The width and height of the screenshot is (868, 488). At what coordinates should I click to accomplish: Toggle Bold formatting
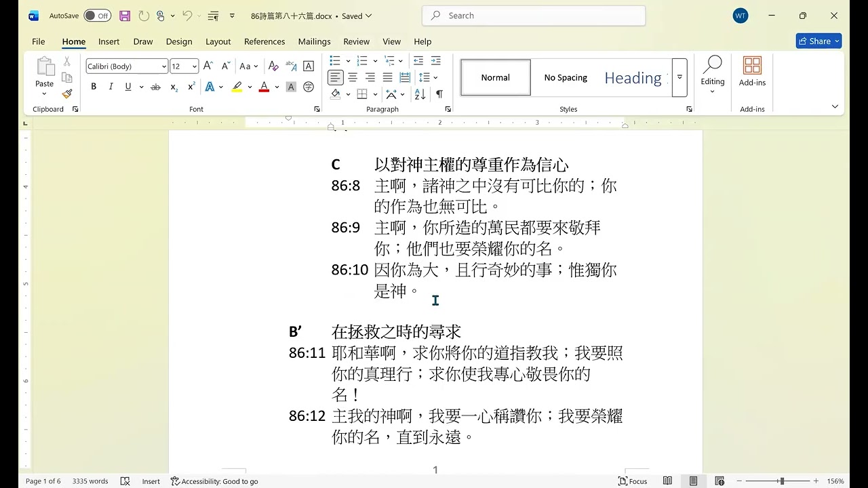tap(94, 87)
